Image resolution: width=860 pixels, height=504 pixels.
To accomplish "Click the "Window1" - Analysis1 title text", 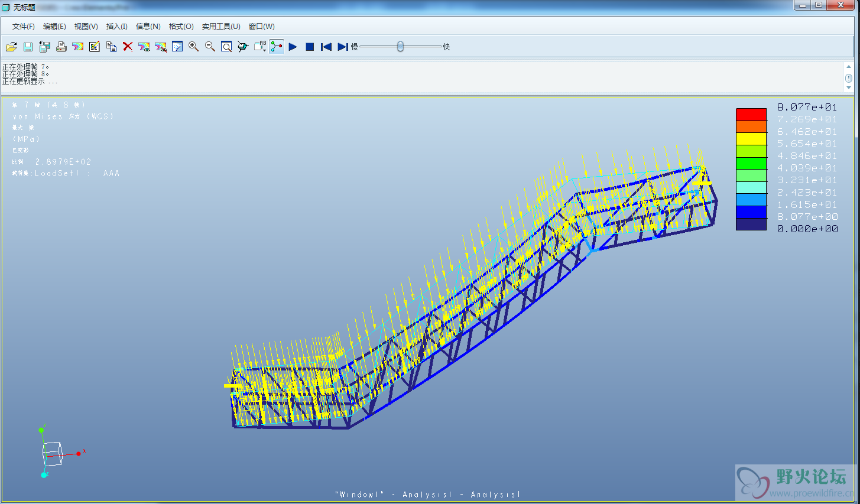I will pos(427,495).
